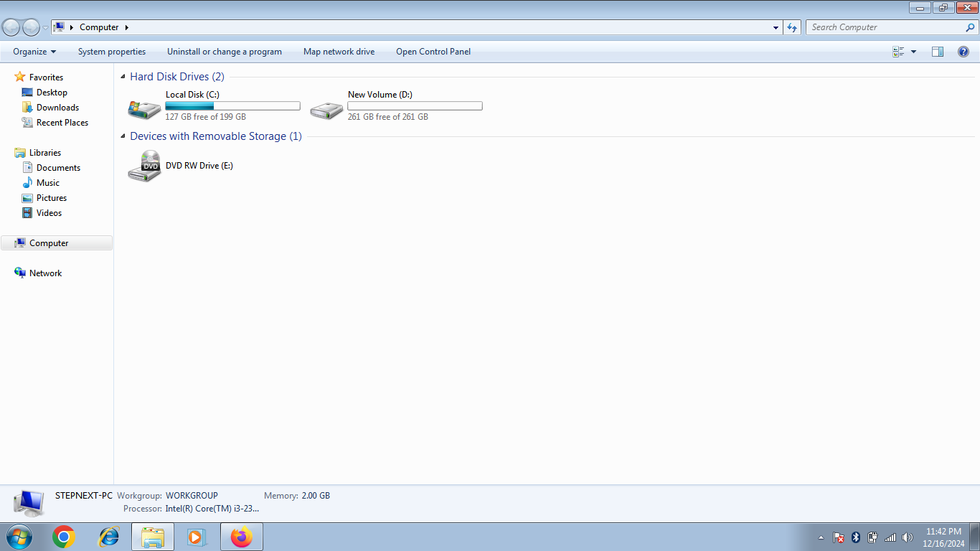This screenshot has width=980, height=551.
Task: Expand the change view options arrow
Action: 913,52
